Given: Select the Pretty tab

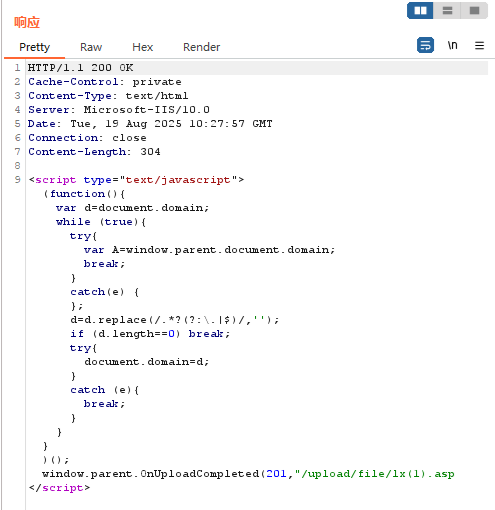Looking at the screenshot, I should tap(34, 47).
